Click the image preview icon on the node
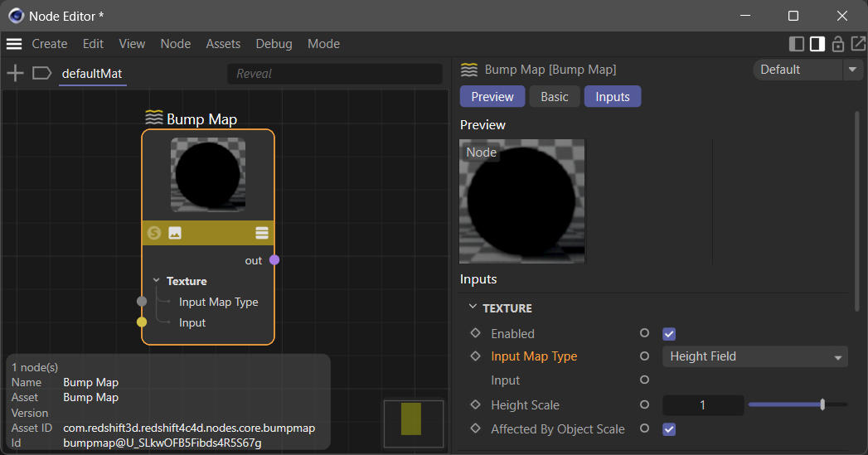 [x=175, y=233]
